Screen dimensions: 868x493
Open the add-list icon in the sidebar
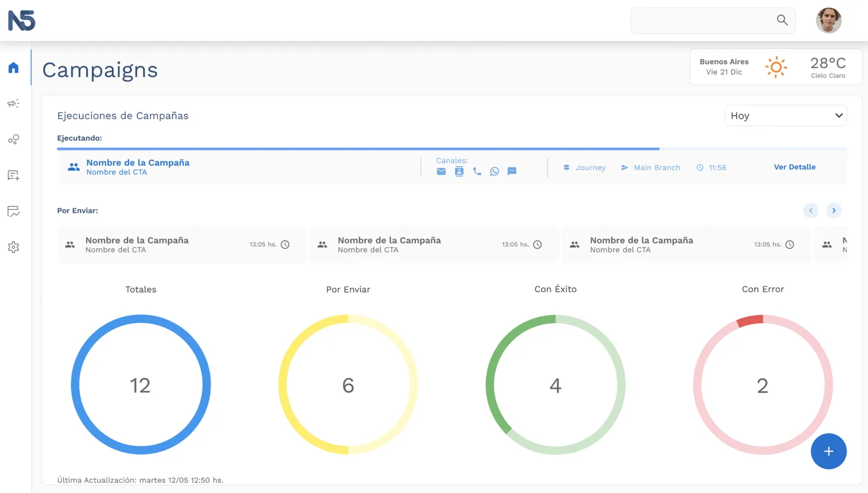[14, 175]
